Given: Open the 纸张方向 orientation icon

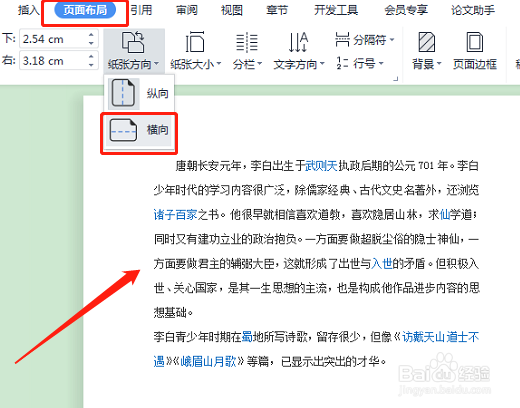Looking at the screenshot, I should (133, 42).
